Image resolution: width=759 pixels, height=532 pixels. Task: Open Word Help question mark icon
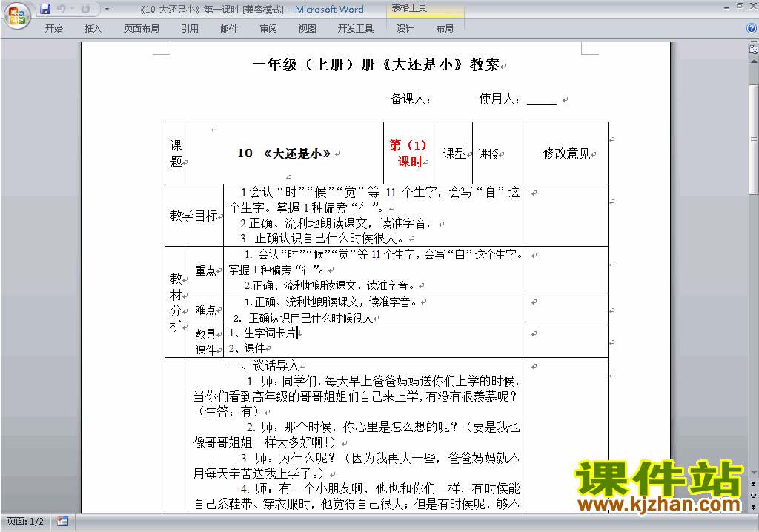pos(752,28)
